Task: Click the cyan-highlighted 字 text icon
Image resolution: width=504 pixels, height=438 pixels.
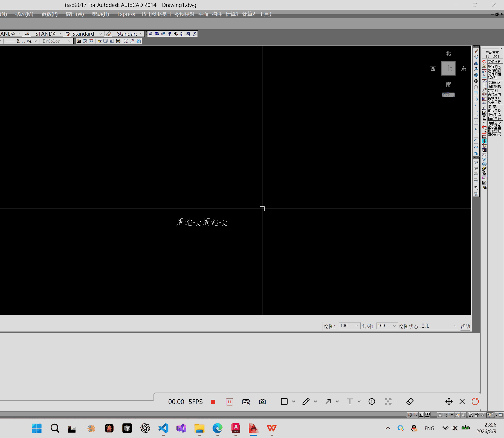Action: (x=484, y=141)
